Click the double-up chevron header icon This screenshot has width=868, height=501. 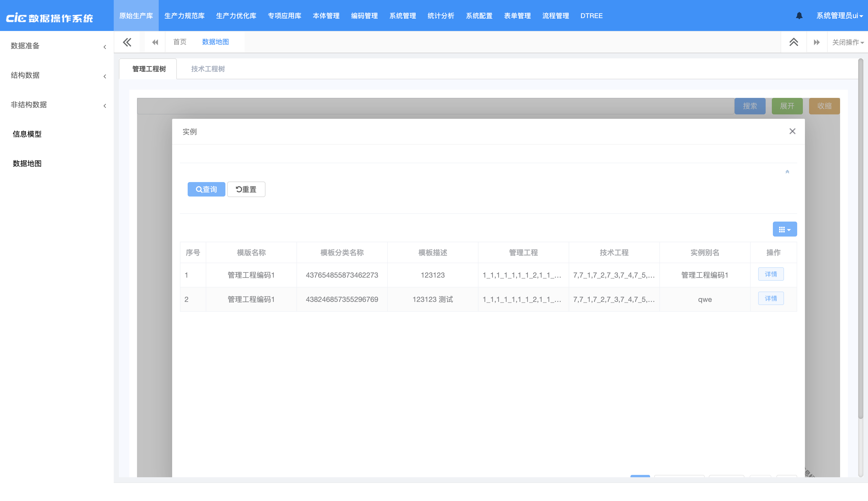[793, 42]
